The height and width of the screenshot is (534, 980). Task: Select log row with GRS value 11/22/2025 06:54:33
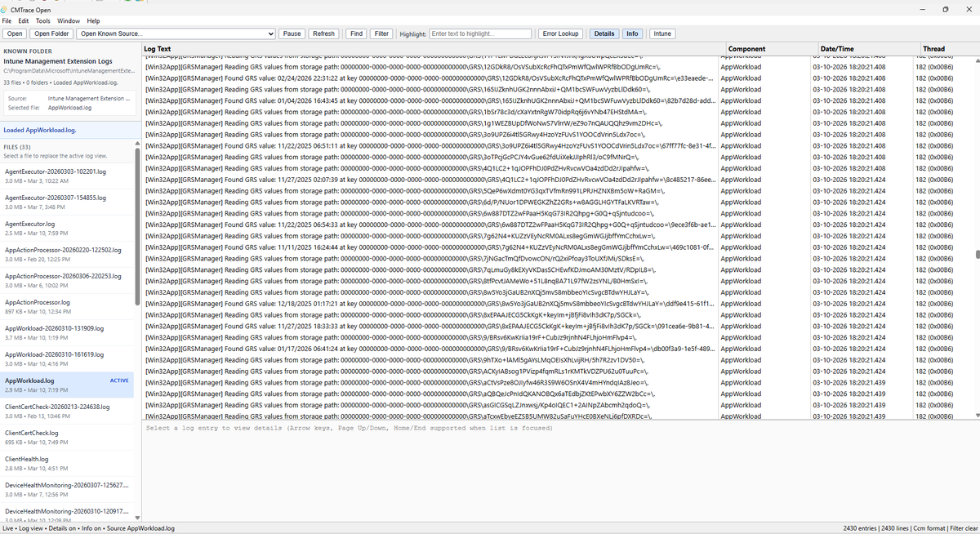point(558,225)
